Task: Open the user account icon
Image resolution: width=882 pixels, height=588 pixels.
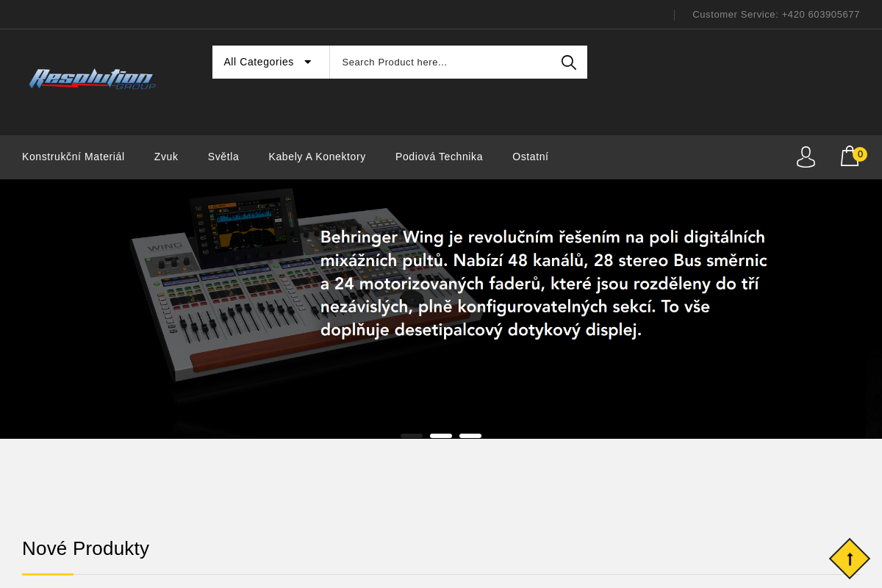Action: (x=806, y=157)
